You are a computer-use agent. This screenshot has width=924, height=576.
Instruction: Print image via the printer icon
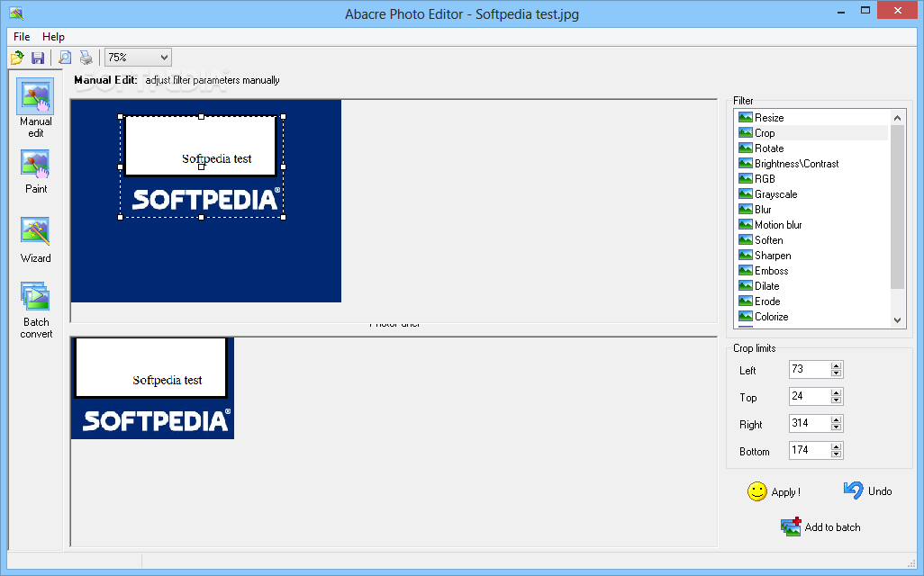click(x=86, y=57)
